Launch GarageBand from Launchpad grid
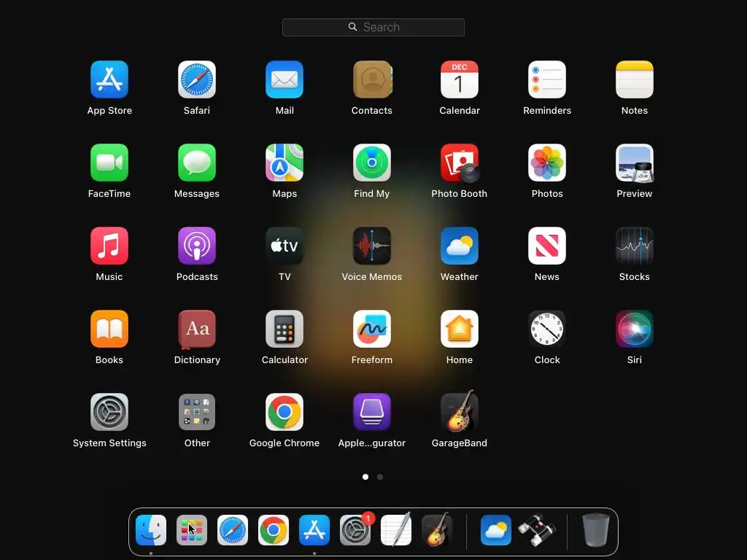The height and width of the screenshot is (560, 747). [x=460, y=411]
